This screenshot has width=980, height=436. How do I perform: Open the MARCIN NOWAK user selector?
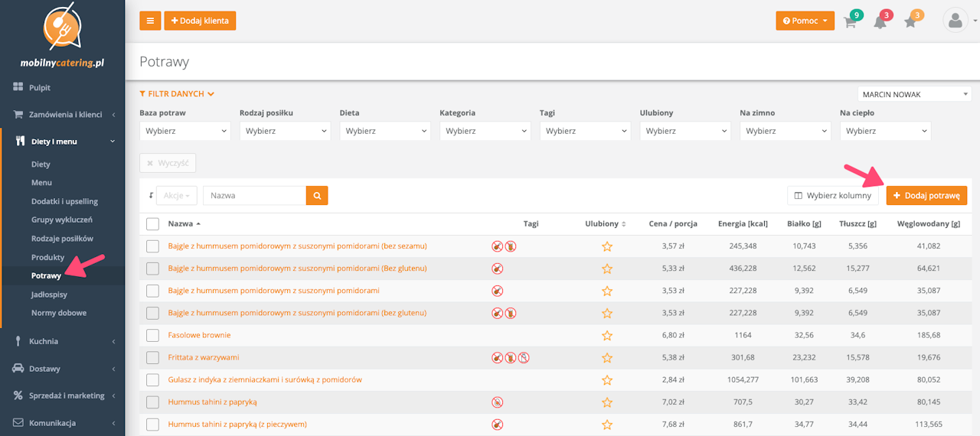point(914,94)
